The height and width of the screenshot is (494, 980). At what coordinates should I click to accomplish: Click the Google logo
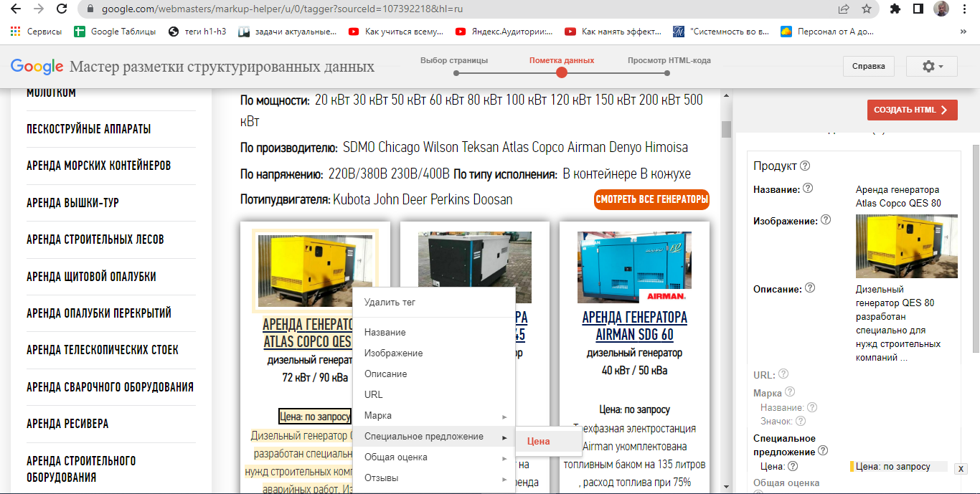37,67
